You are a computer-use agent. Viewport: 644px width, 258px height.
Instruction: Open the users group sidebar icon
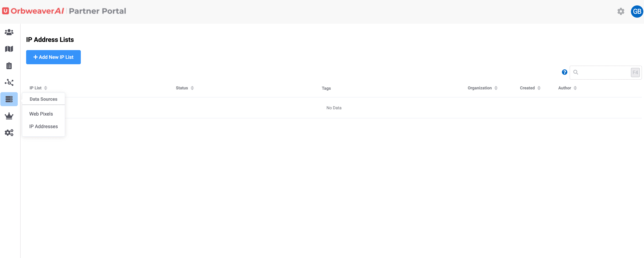click(9, 32)
